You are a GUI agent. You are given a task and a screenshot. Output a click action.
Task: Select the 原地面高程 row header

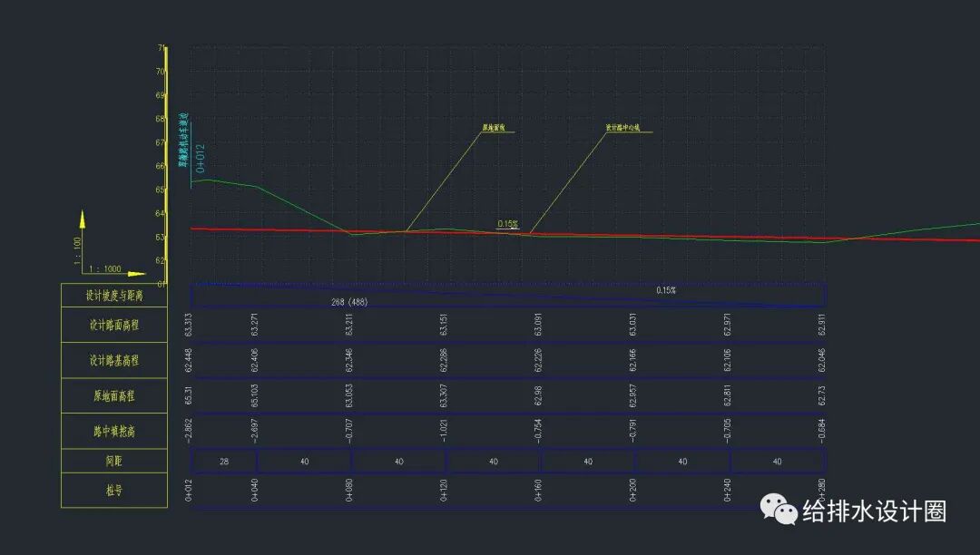coord(114,395)
